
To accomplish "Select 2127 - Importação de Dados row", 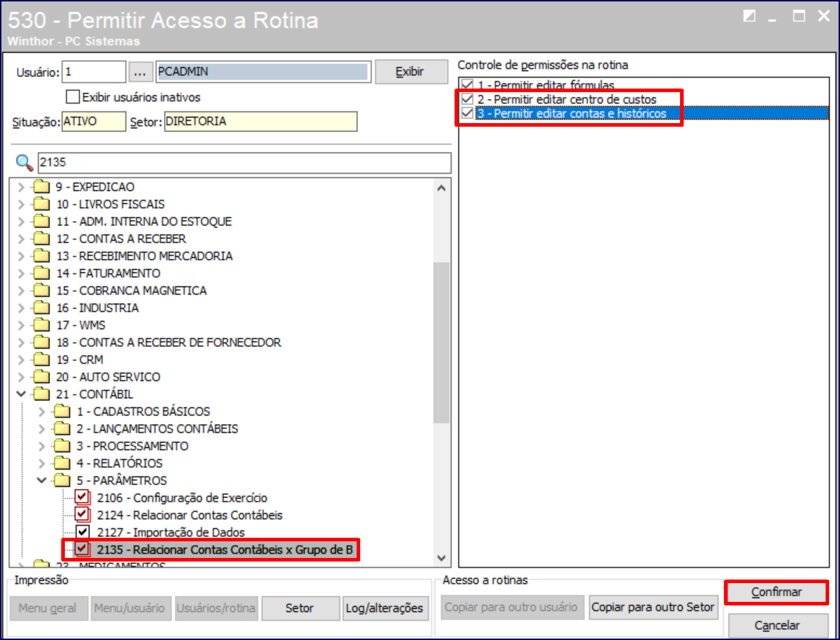I will tap(171, 532).
